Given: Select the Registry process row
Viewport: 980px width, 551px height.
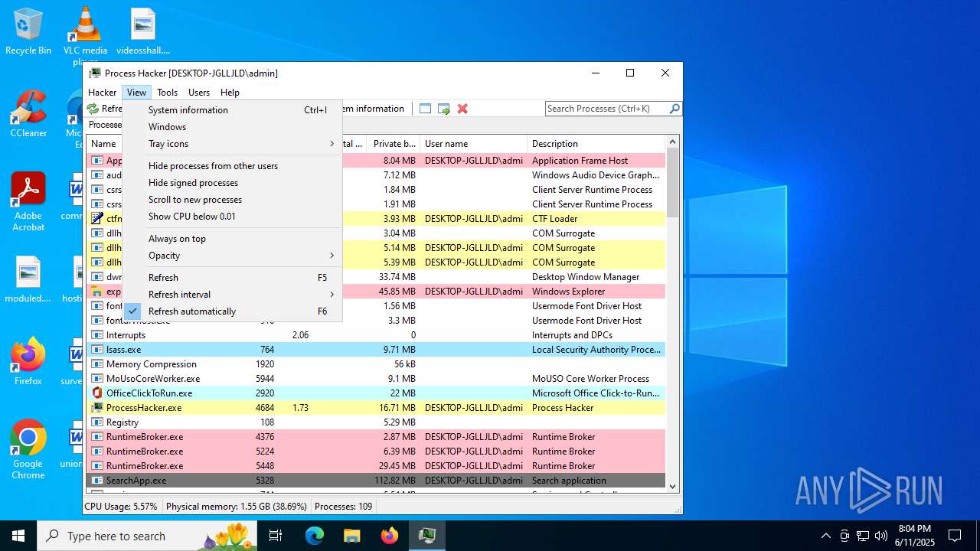Looking at the screenshot, I should click(x=376, y=422).
